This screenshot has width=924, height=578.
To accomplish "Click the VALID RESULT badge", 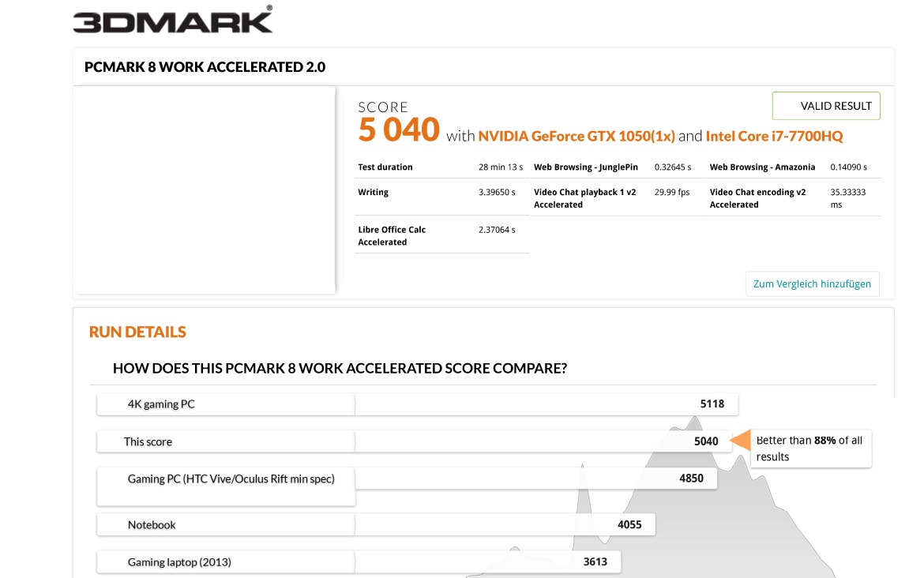I will (825, 106).
